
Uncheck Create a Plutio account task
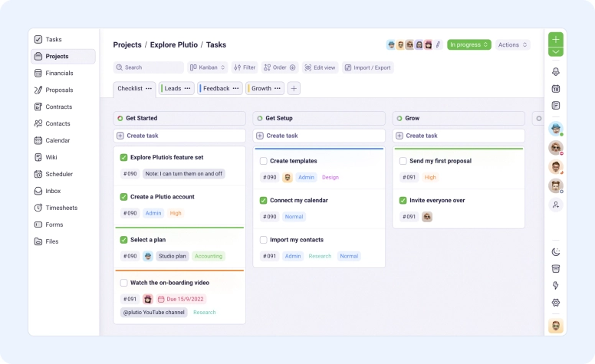click(123, 197)
